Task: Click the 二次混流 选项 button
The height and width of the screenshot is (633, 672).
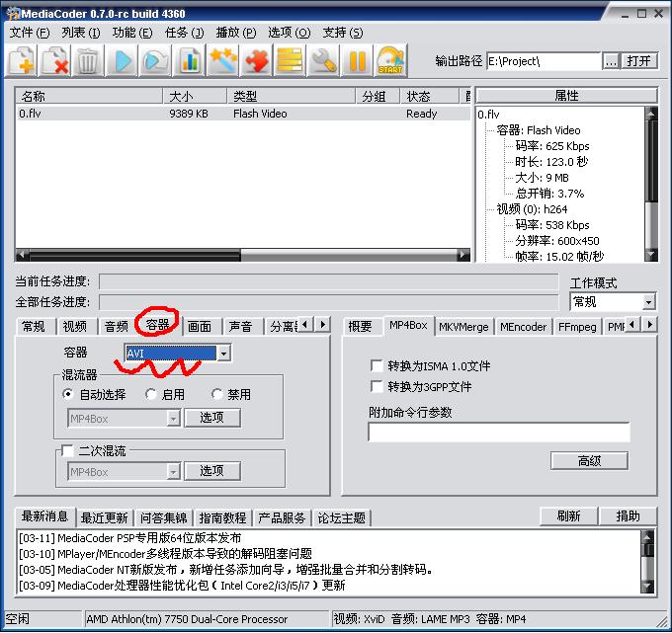Action: 212,471
